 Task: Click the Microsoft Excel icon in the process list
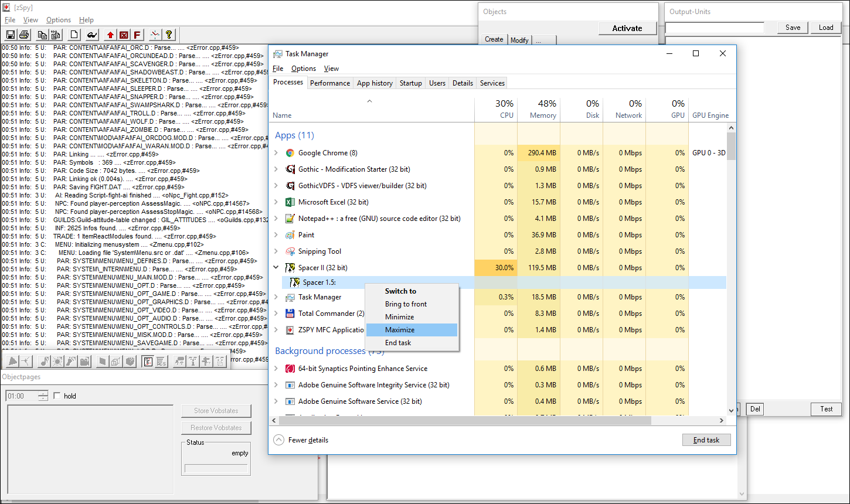tap(290, 202)
